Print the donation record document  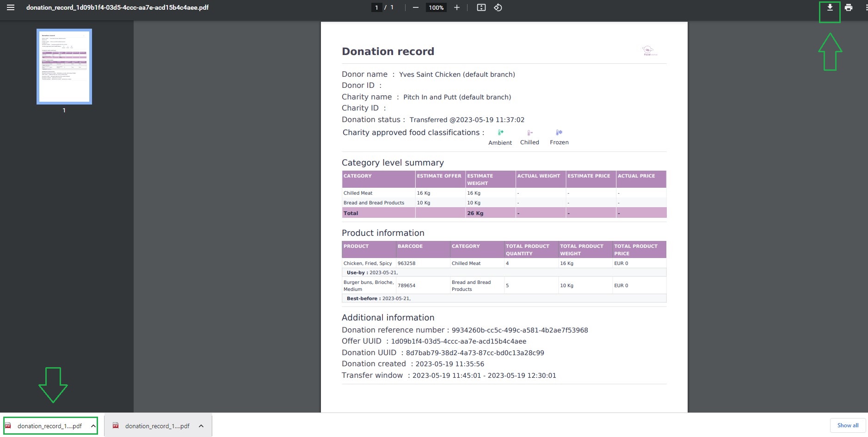[x=848, y=7]
